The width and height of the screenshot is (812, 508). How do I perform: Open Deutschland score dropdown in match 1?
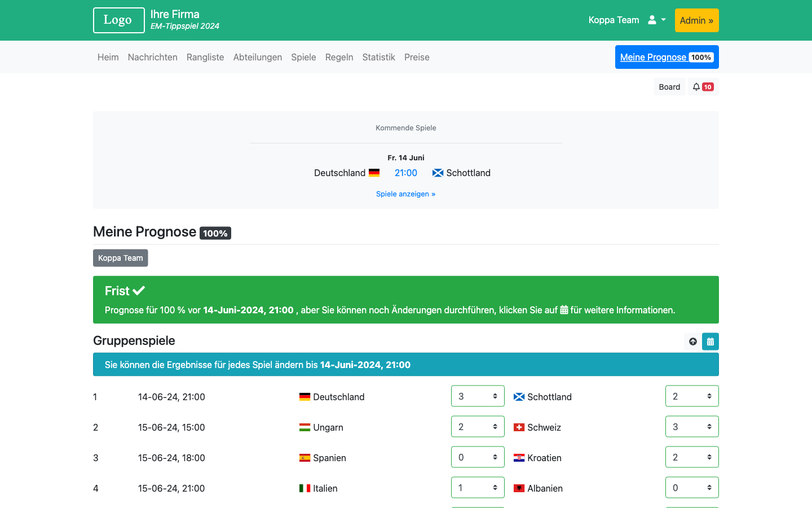(478, 396)
